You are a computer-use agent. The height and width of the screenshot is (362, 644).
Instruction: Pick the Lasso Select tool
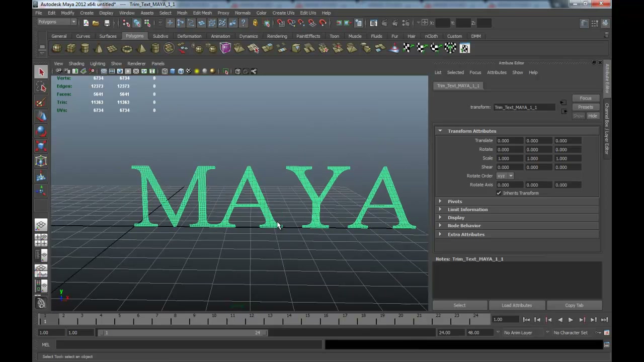pos(41,87)
